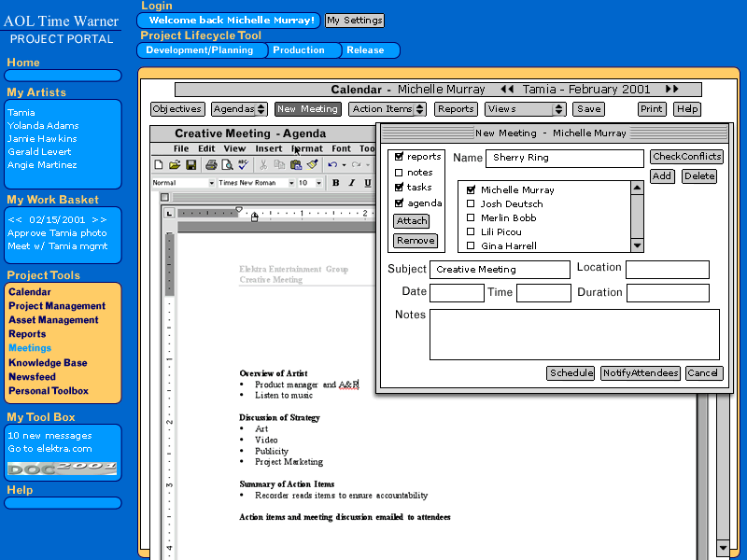Click the New document icon
747x560 pixels.
tap(159, 165)
